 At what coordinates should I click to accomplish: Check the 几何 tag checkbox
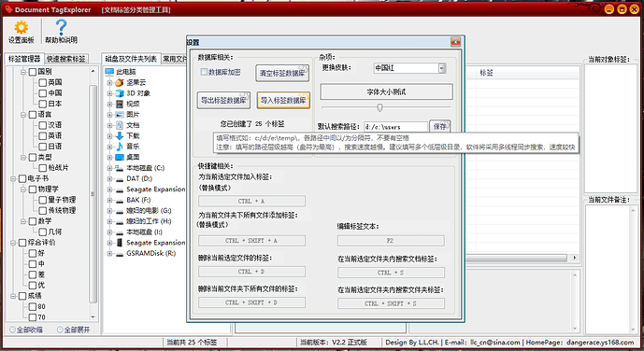[x=43, y=232]
